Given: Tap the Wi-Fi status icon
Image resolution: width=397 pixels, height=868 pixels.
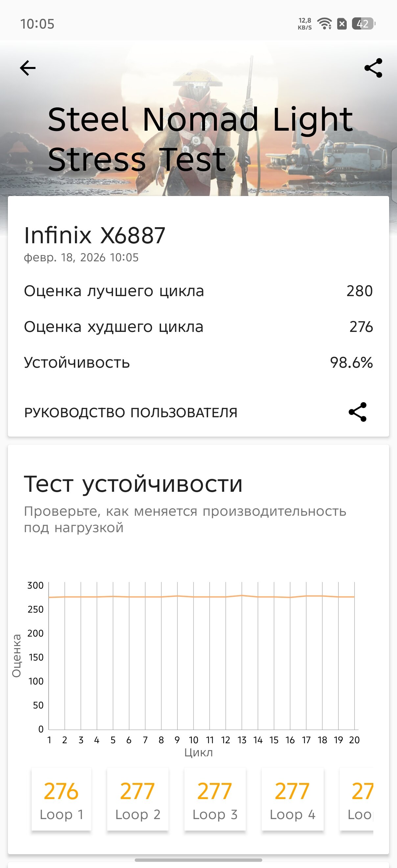Looking at the screenshot, I should 324,24.
